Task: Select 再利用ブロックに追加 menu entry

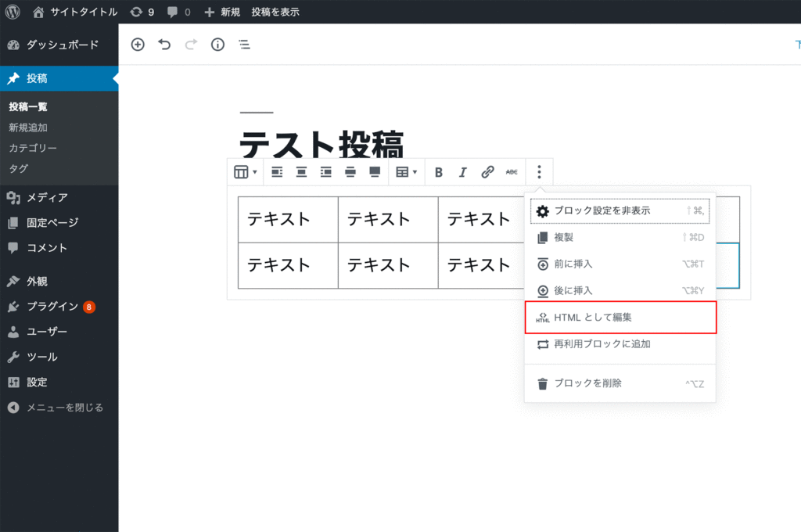Action: 620,344
